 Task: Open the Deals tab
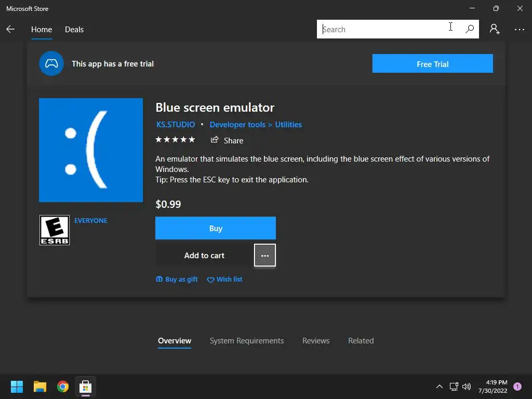pos(74,30)
